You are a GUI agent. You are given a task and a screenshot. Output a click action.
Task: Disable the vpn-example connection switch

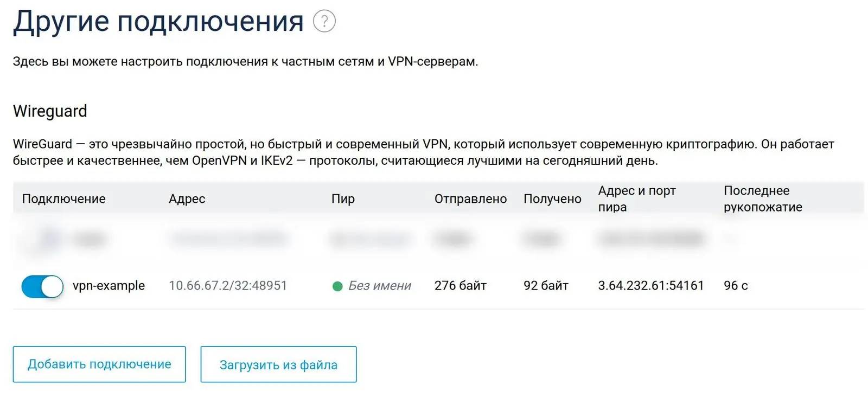tap(42, 286)
